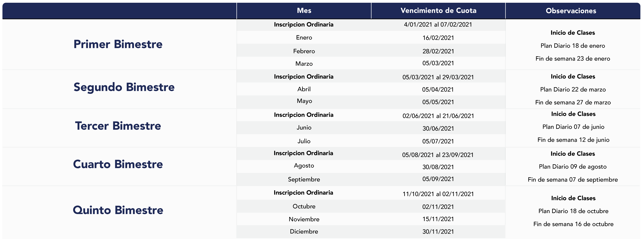
Task: Select the Segundo Bimestre heading
Action: click(124, 87)
